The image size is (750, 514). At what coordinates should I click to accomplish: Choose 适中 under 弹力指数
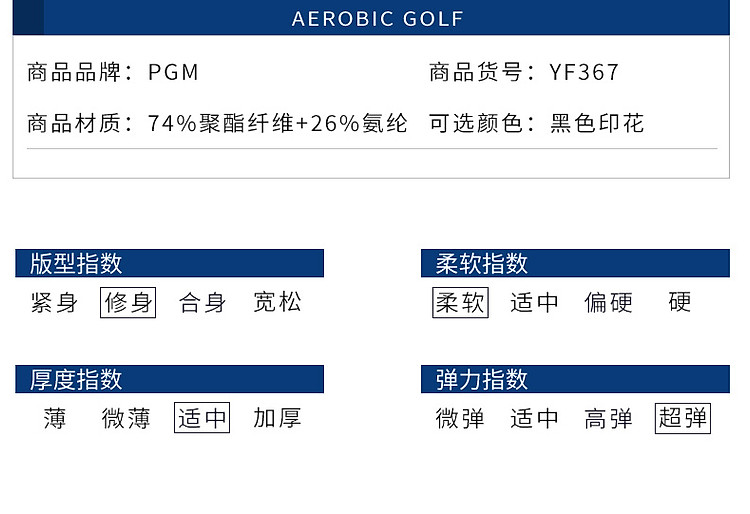coord(534,419)
